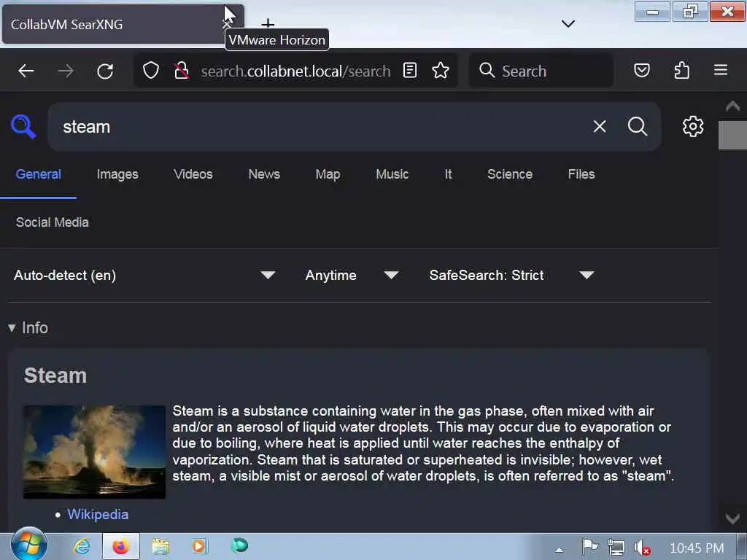747x560 pixels.
Task: Click the magnifier icon in Firefox search box
Action: tap(487, 71)
